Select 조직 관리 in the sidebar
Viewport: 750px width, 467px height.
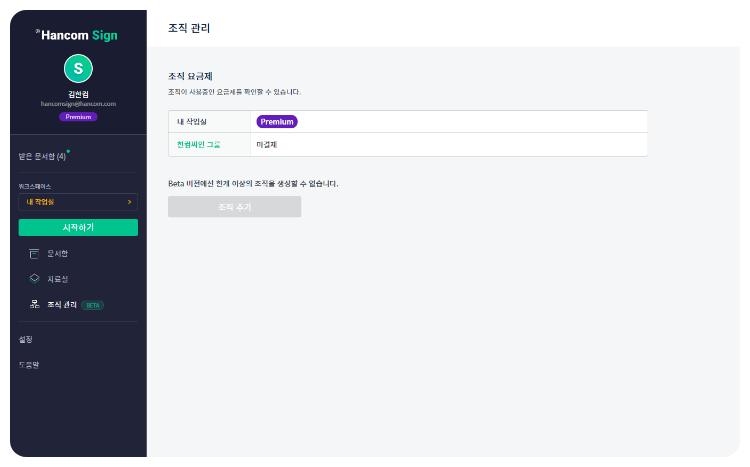pos(62,305)
